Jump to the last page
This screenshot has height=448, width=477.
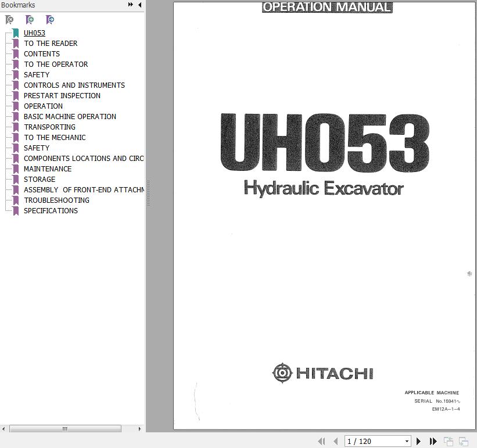[x=433, y=441]
